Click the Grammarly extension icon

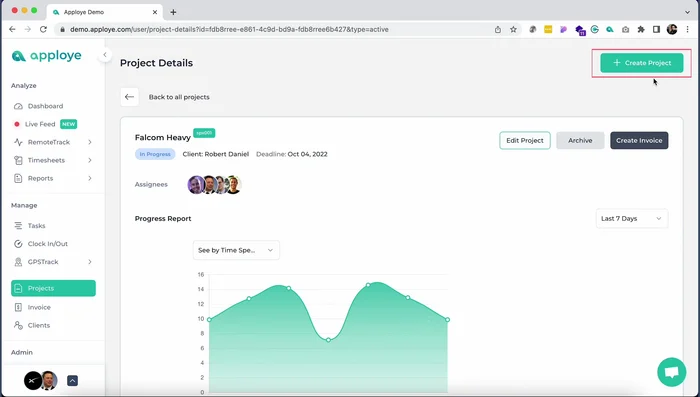(x=595, y=29)
